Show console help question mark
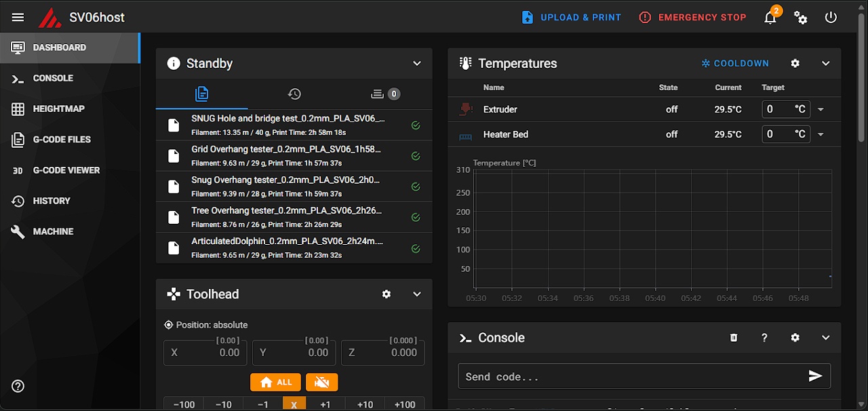The height and width of the screenshot is (411, 868). [x=764, y=338]
